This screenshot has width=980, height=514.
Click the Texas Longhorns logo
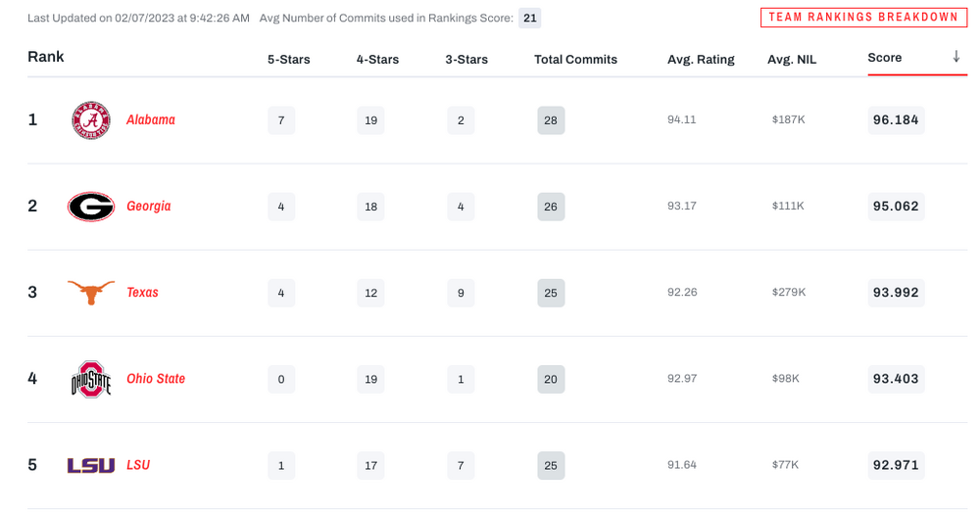coord(91,293)
